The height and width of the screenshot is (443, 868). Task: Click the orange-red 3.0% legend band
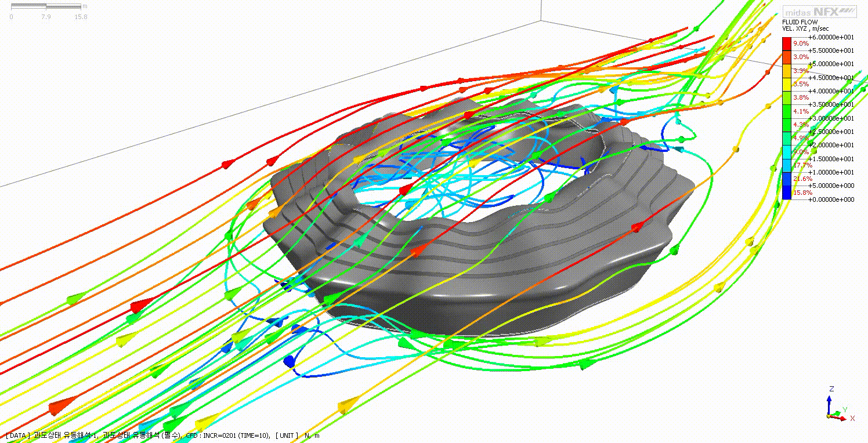click(787, 57)
